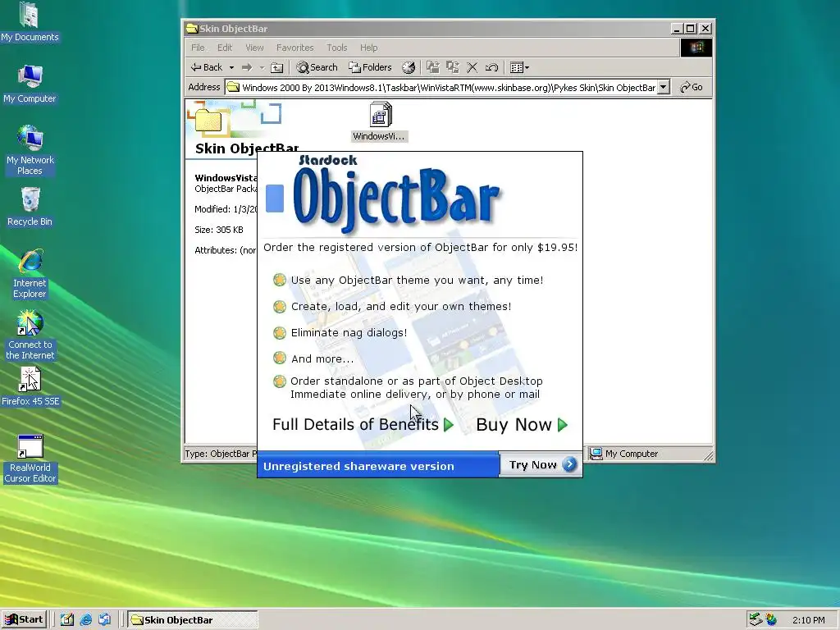Launch Internet Explorer from quick launch
Screen dimensions: 840x630
point(85,620)
